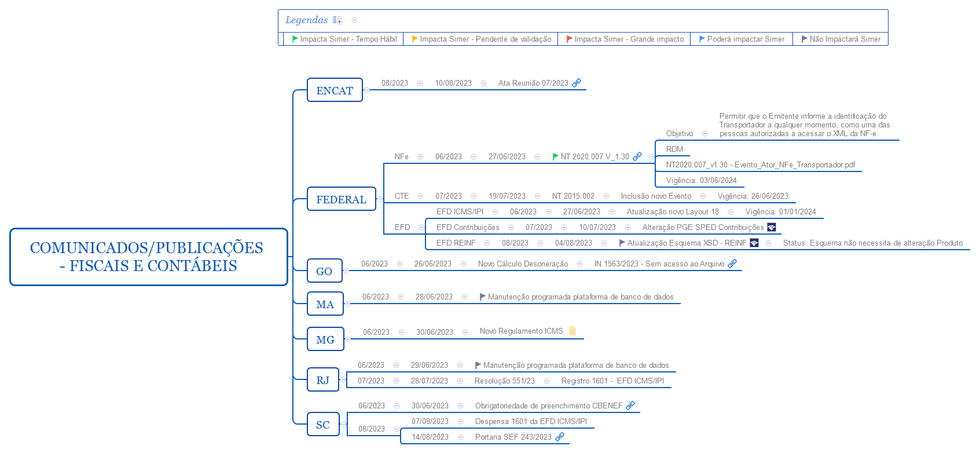Open the link icon after IN 1563/2023 in GO
The width and height of the screenshot is (980, 453).
click(732, 264)
